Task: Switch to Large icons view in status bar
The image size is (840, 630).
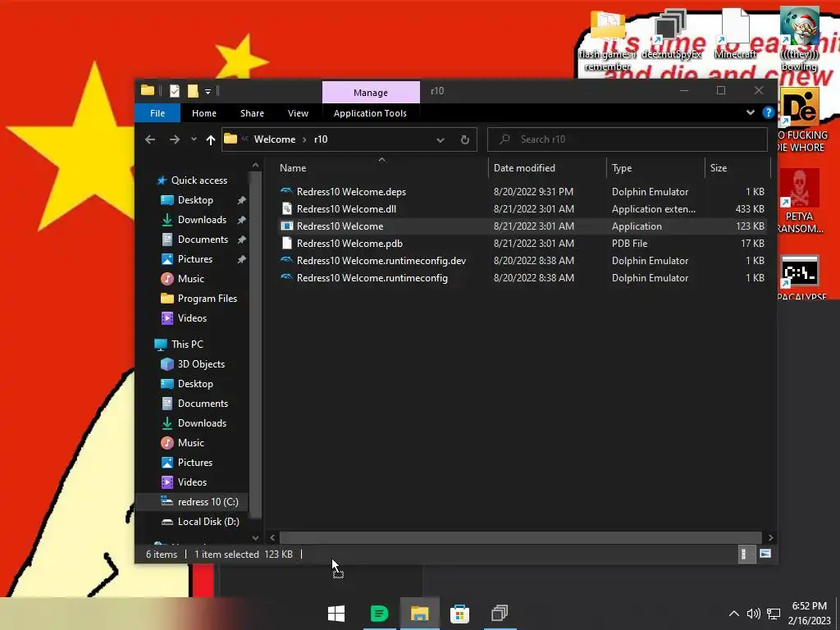Action: [x=765, y=554]
